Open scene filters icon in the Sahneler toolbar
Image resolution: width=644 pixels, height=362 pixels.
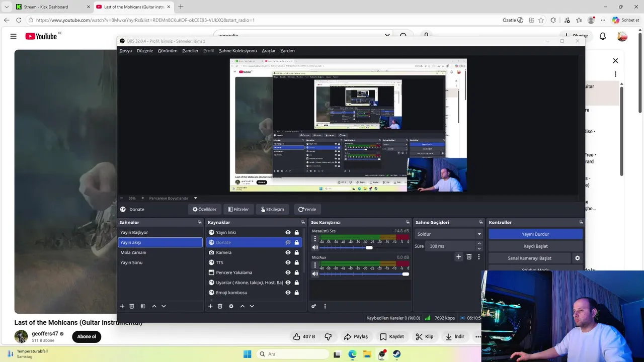click(143, 306)
